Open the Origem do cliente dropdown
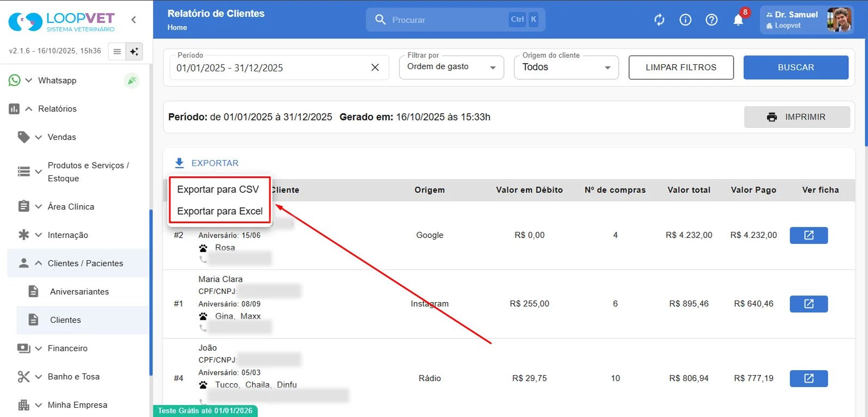Screen dimensions: 868x417 point(567,68)
